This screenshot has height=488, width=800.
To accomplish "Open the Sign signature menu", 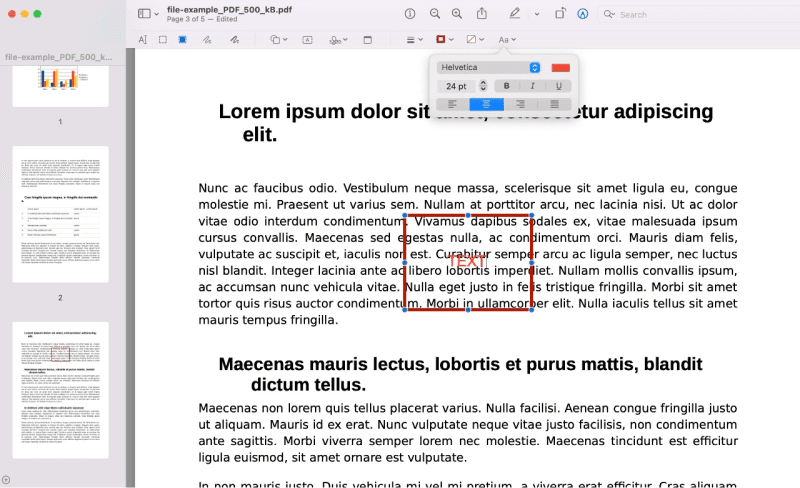I will click(338, 40).
